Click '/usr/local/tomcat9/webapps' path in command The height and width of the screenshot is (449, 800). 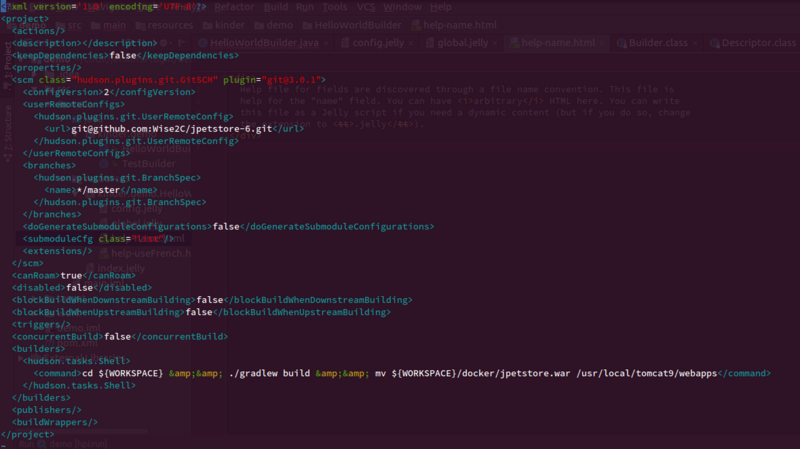[646, 373]
